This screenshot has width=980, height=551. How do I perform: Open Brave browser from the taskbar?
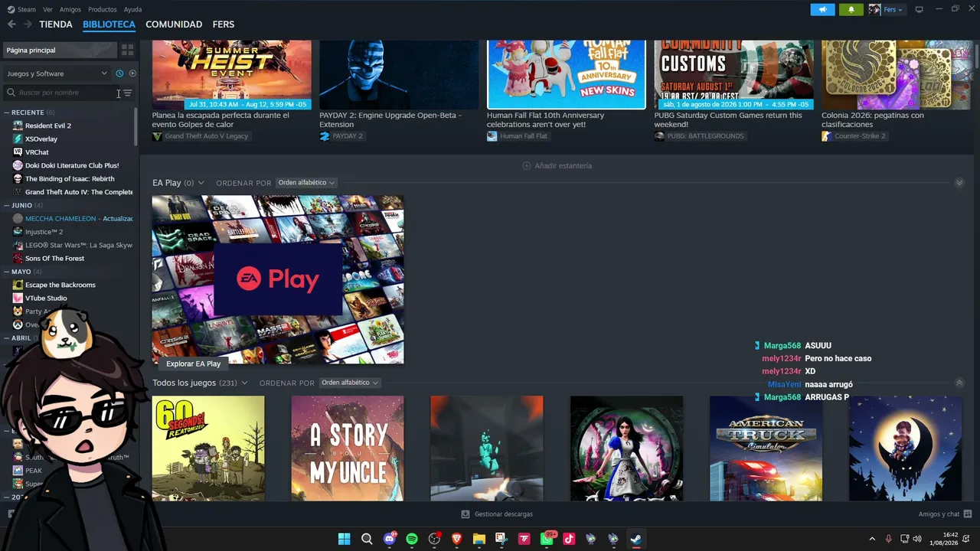coord(457,539)
